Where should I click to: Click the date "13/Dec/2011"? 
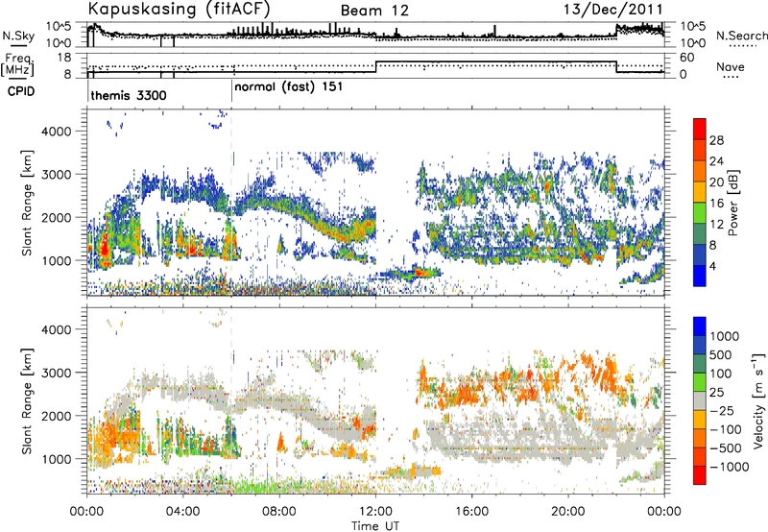click(613, 10)
